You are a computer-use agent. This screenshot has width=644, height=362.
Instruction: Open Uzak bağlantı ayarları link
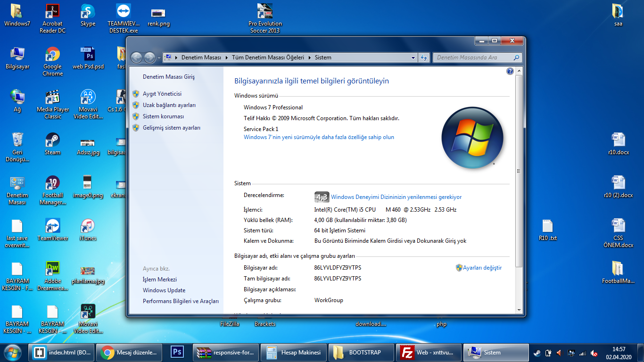click(x=169, y=105)
